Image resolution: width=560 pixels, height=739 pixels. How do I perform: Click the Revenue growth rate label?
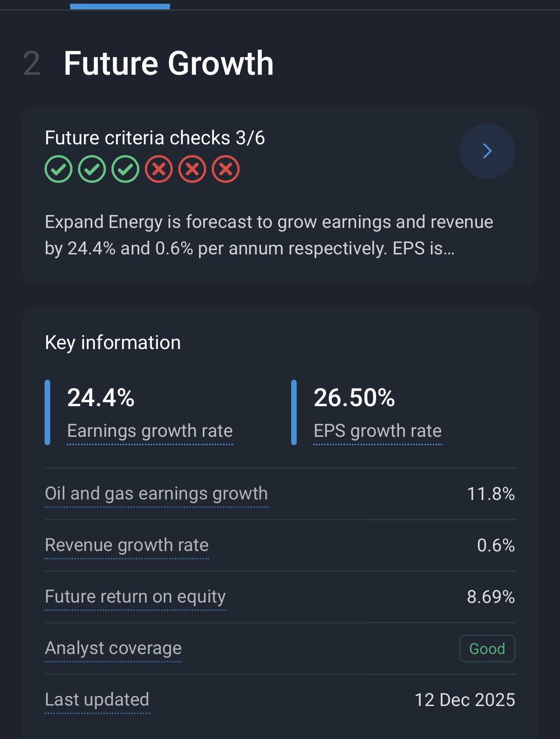point(127,545)
